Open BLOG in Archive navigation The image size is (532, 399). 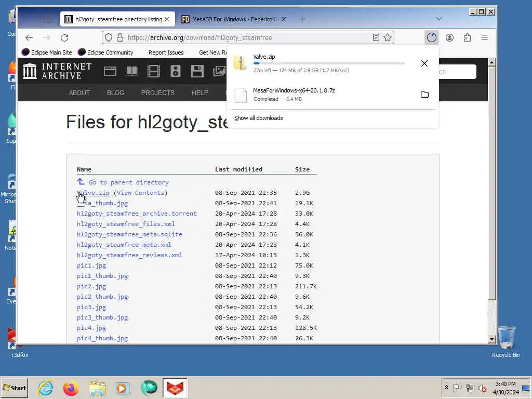pyautogui.click(x=115, y=92)
